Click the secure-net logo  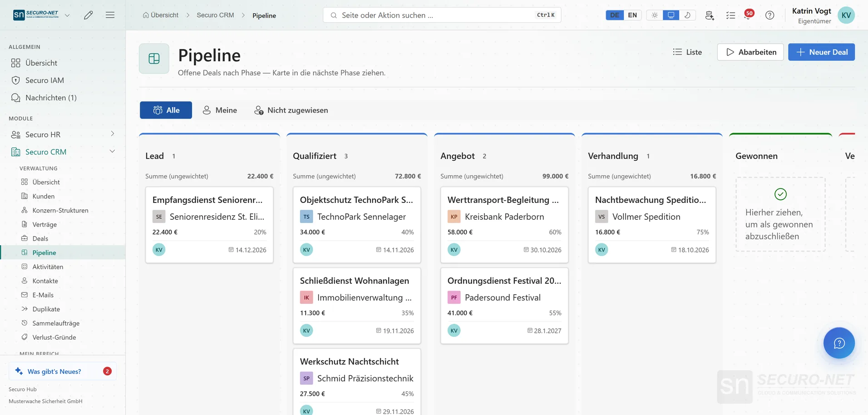pos(36,15)
